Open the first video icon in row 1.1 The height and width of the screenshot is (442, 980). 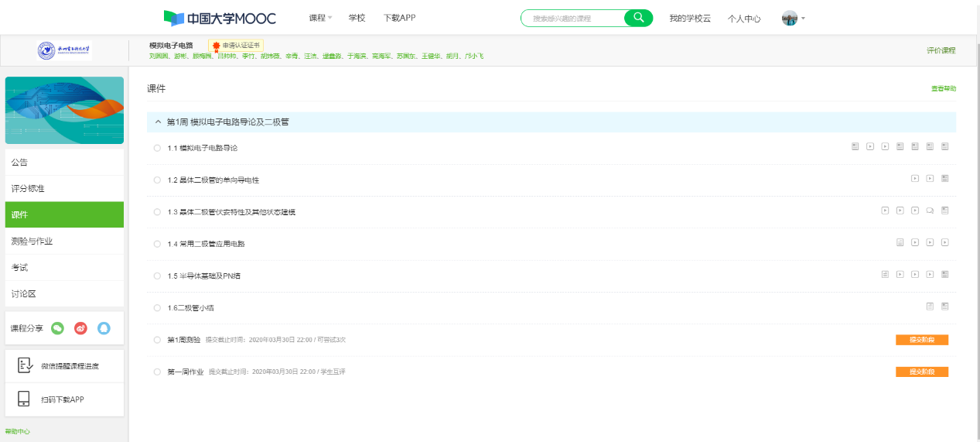click(x=870, y=146)
